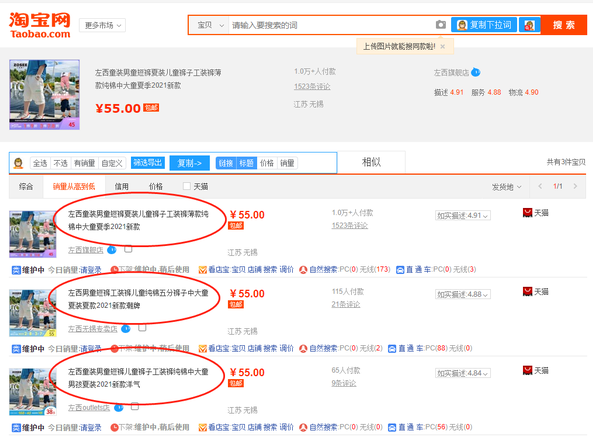The image size is (593, 445).
Task: Click the 筛选导出 button
Action: [148, 163]
